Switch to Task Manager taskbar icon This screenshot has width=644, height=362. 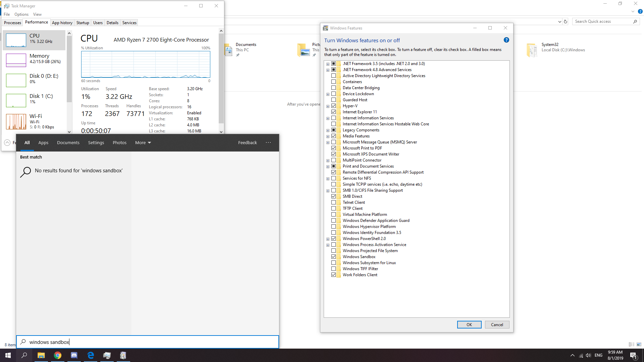coord(107,355)
